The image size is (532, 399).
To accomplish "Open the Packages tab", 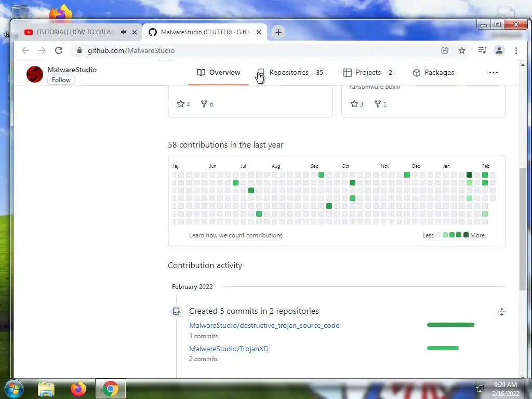I will [433, 73].
